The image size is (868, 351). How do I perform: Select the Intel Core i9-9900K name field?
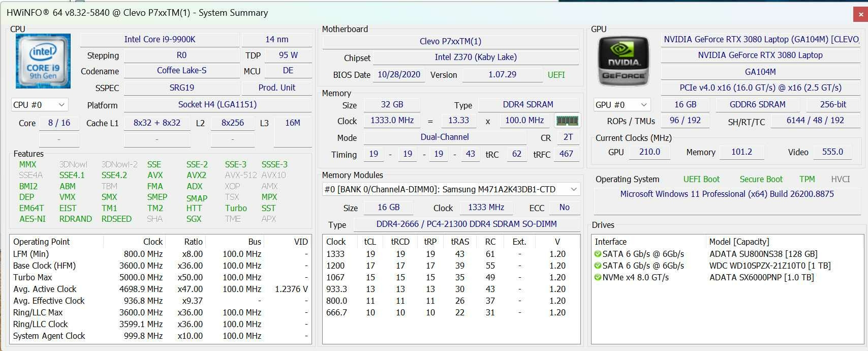[x=160, y=39]
